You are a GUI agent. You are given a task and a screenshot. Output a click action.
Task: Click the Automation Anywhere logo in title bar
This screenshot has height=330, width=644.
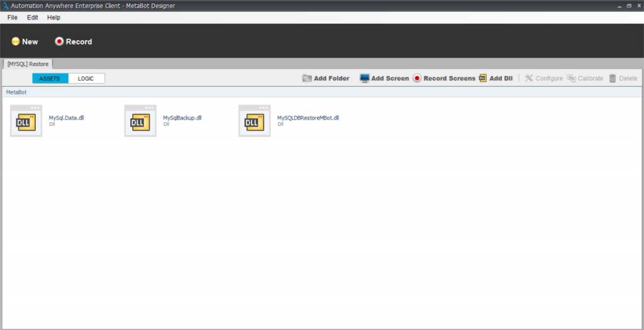point(6,6)
